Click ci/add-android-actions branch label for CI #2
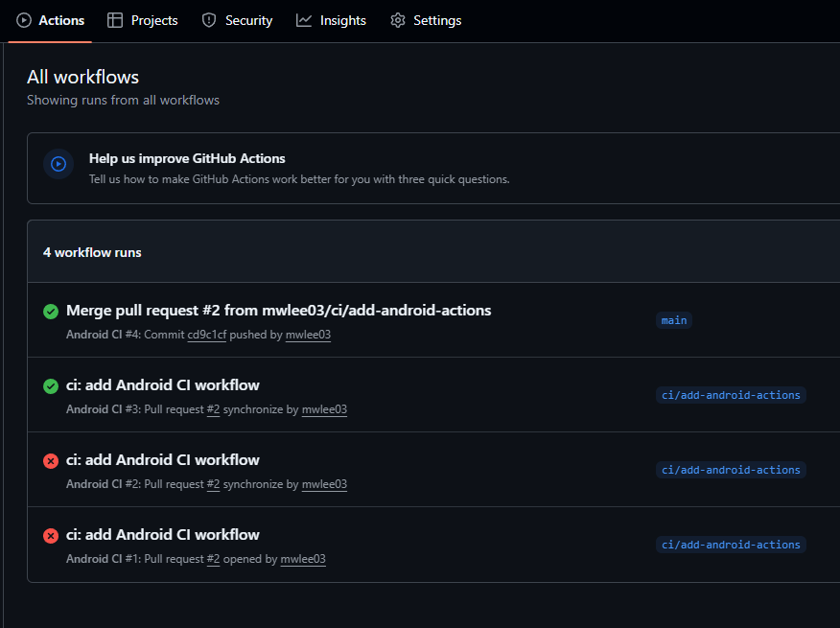This screenshot has width=840, height=628. 731,470
